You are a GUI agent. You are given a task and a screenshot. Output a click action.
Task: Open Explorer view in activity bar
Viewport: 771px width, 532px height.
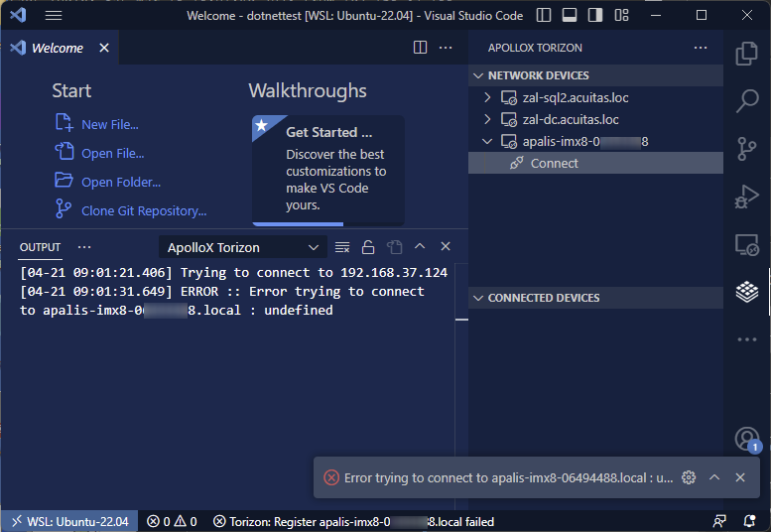point(746,54)
